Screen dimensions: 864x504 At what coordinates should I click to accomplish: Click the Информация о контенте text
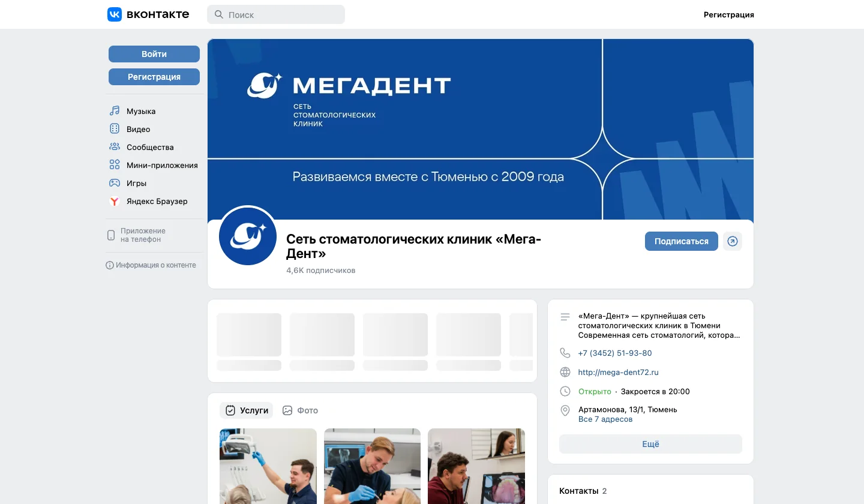pyautogui.click(x=156, y=265)
